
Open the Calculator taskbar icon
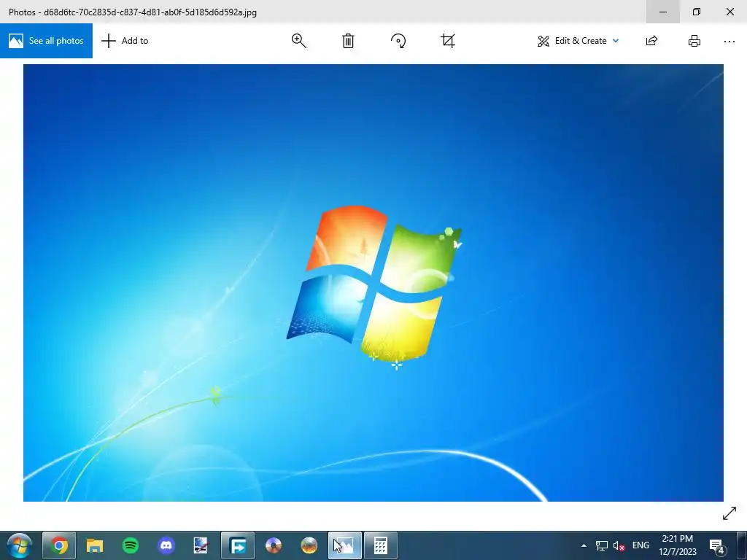click(380, 545)
